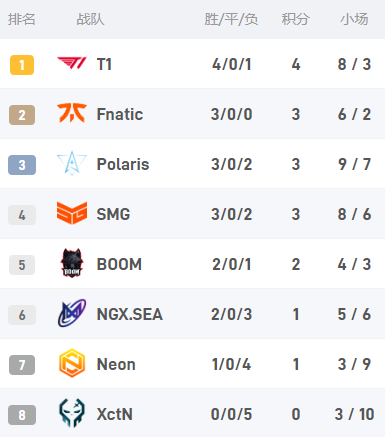Click the T1 team logo

(72, 63)
